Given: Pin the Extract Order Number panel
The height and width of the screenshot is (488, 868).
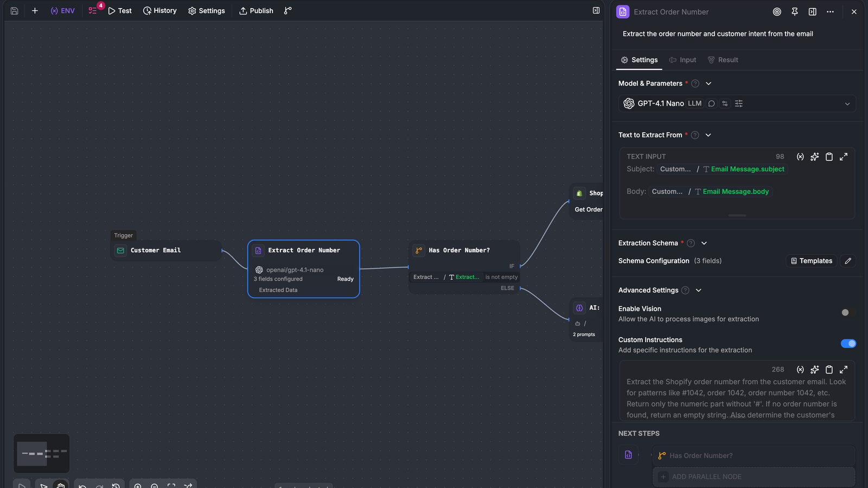Looking at the screenshot, I should pos(795,12).
